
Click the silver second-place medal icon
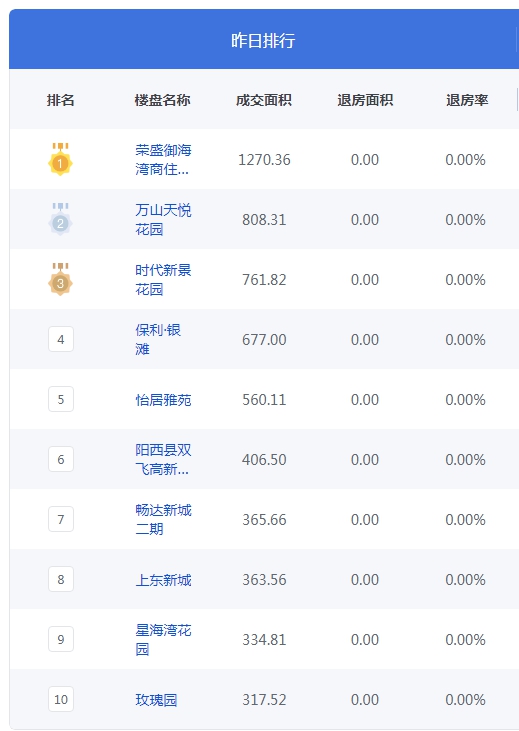[61, 219]
